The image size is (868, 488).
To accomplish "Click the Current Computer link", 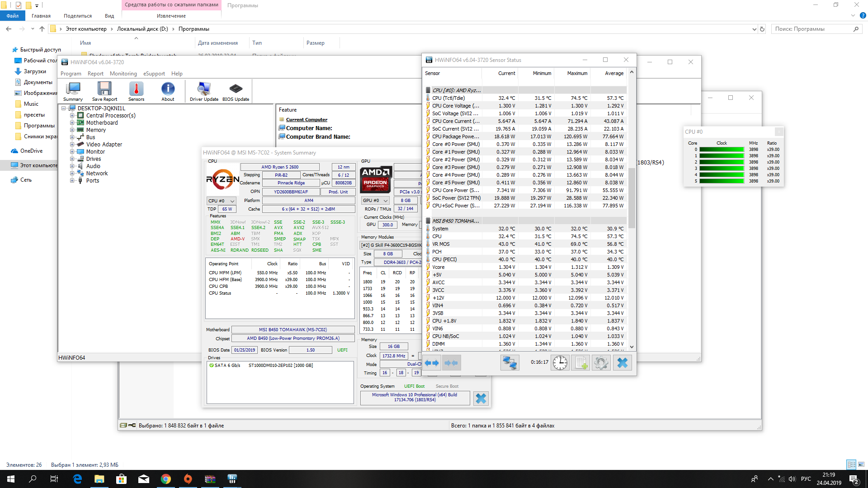I will click(x=307, y=120).
